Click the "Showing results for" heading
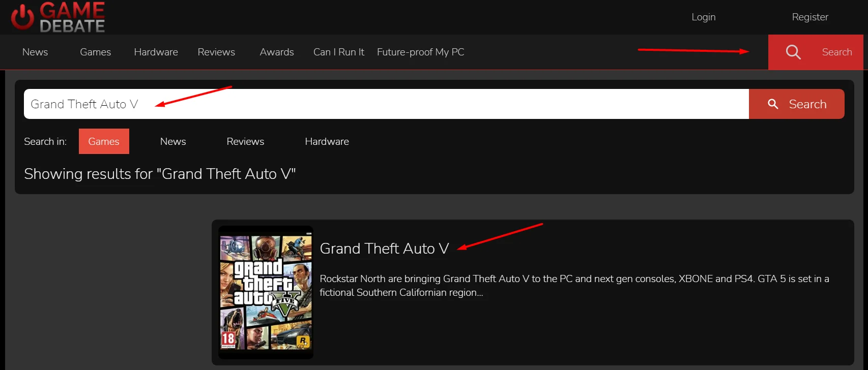The image size is (868, 370). 160,174
